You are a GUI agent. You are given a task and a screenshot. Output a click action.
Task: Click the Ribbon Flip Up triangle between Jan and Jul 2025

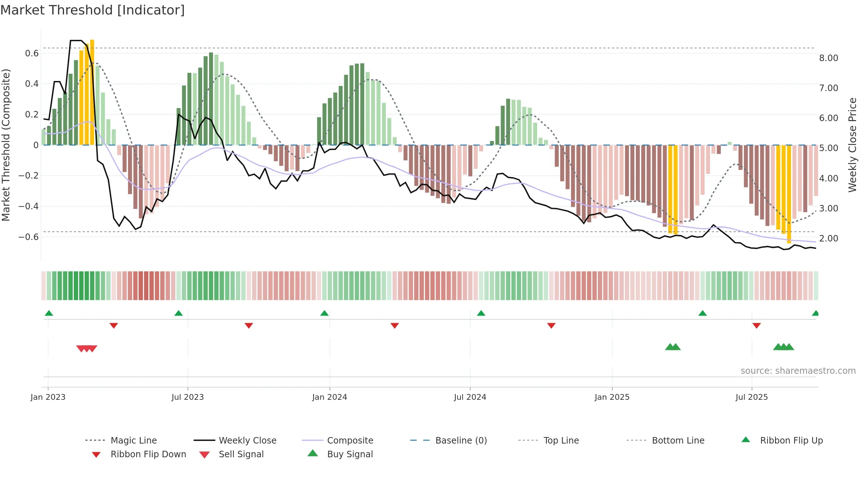tap(702, 313)
